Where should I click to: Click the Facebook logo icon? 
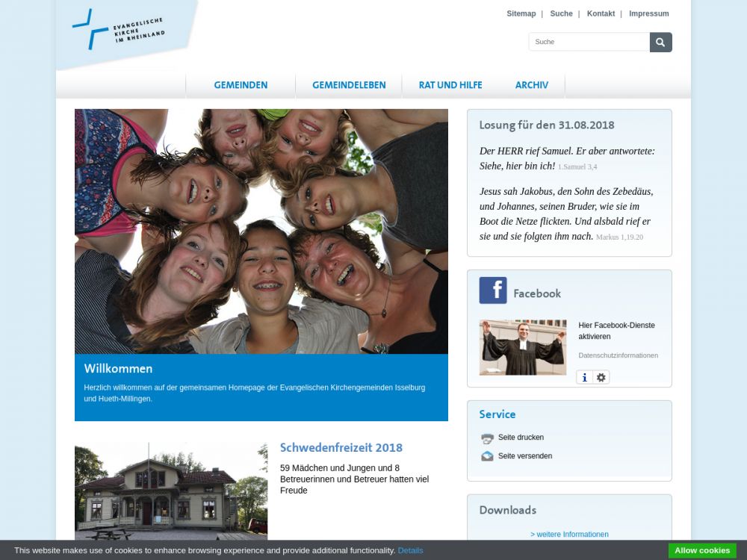pyautogui.click(x=493, y=290)
